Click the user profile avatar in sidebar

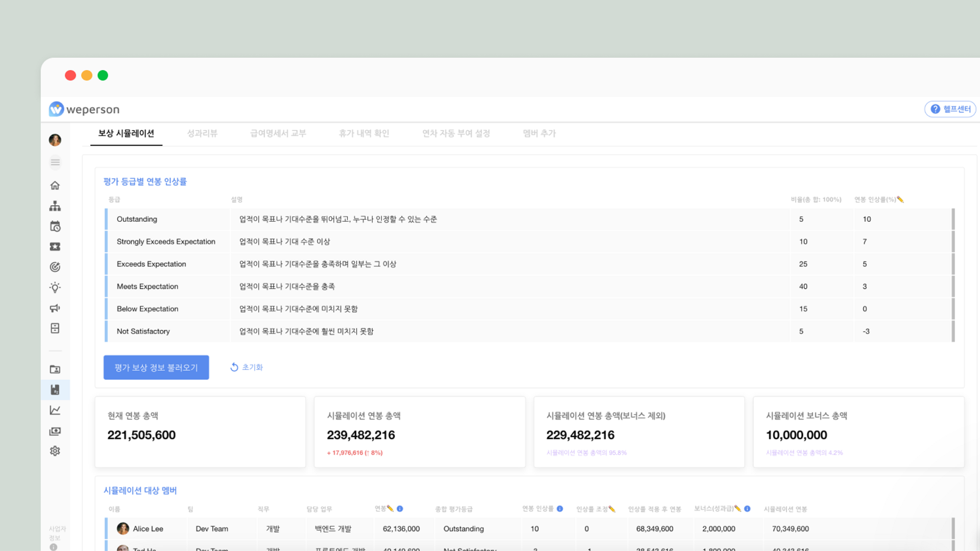(x=55, y=140)
